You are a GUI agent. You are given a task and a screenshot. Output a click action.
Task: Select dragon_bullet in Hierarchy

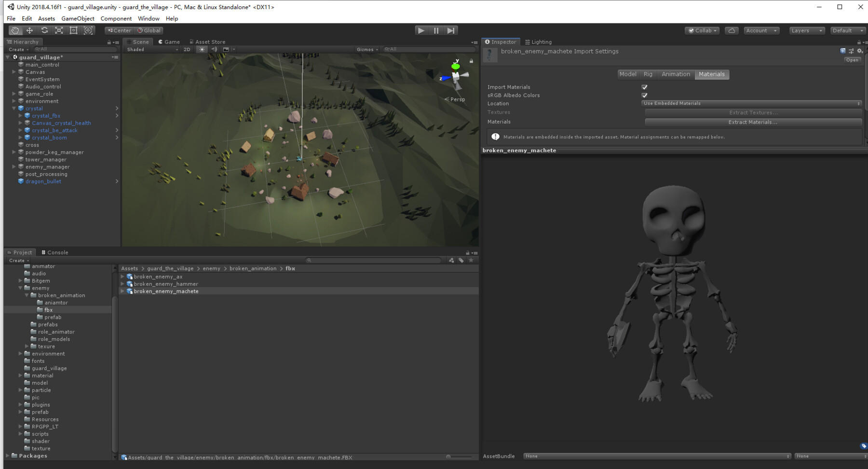(43, 181)
